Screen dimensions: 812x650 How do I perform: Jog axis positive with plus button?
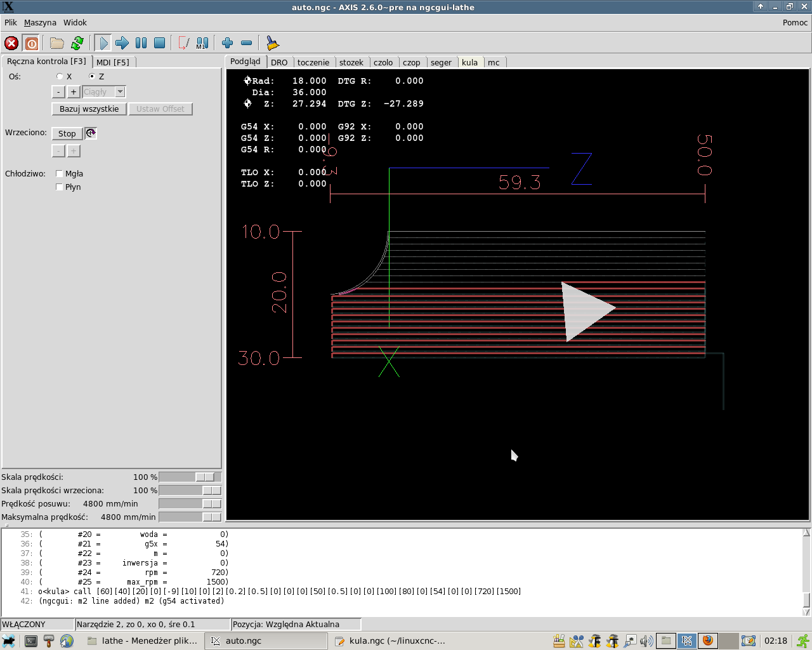click(x=74, y=92)
